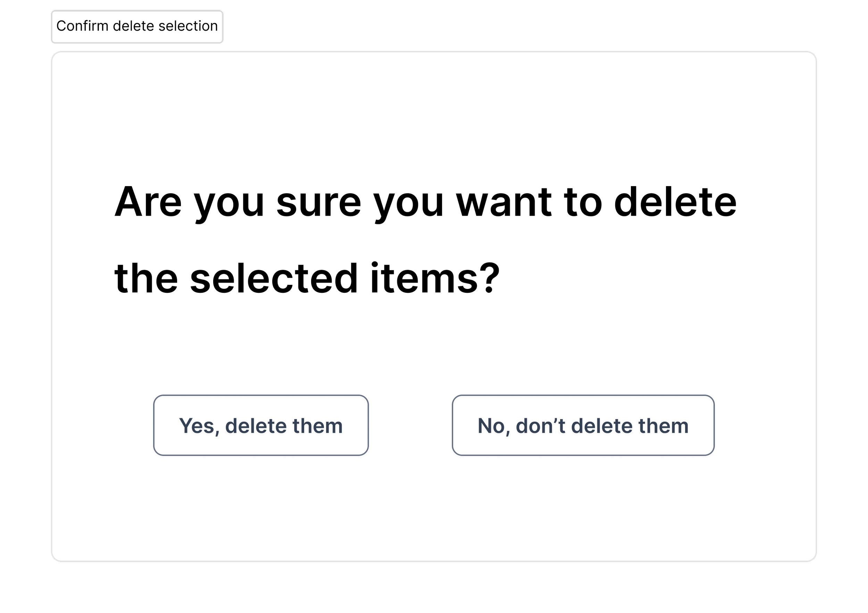868x613 pixels.
Task: Click the text "the selected items?"
Action: point(307,279)
